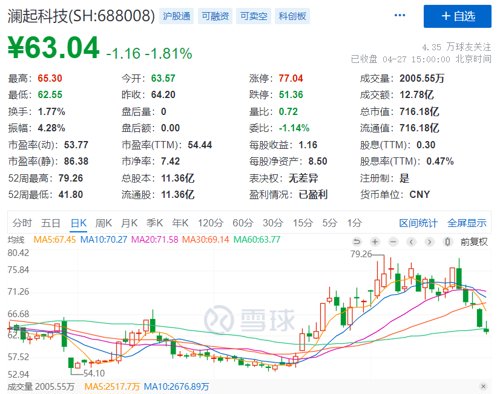The image size is (500, 394).
Task: Shift chart right with the right chevron
Action: point(430,242)
